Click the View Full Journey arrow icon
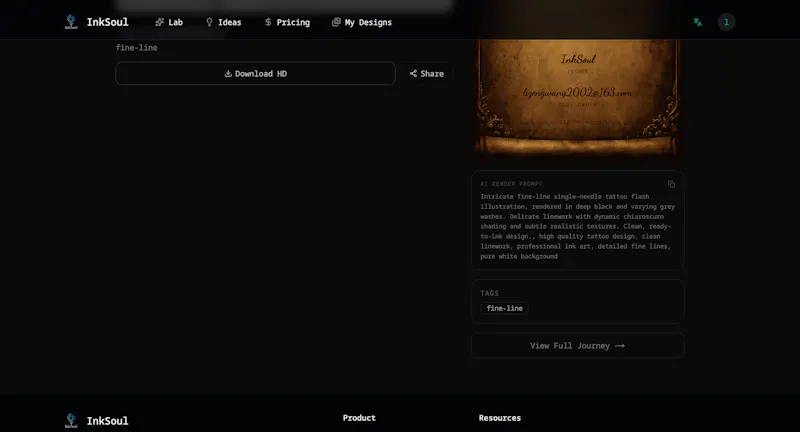Viewport: 800px width, 432px height. click(620, 346)
